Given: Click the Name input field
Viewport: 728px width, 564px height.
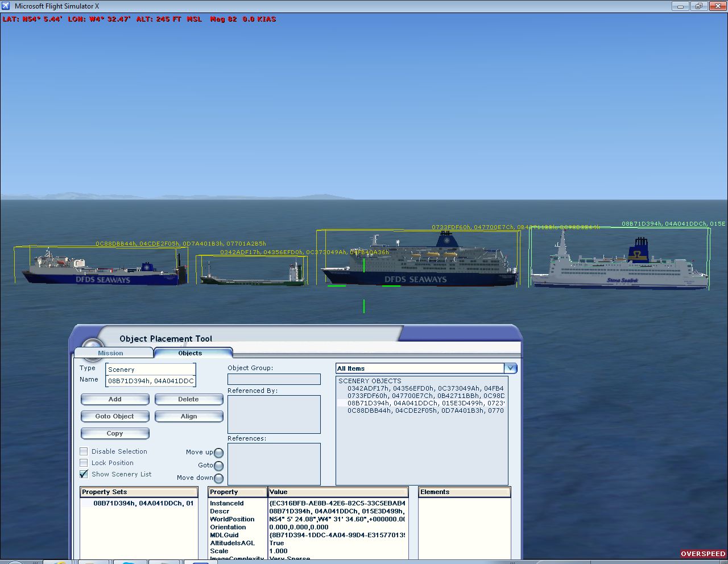Looking at the screenshot, I should click(x=151, y=381).
